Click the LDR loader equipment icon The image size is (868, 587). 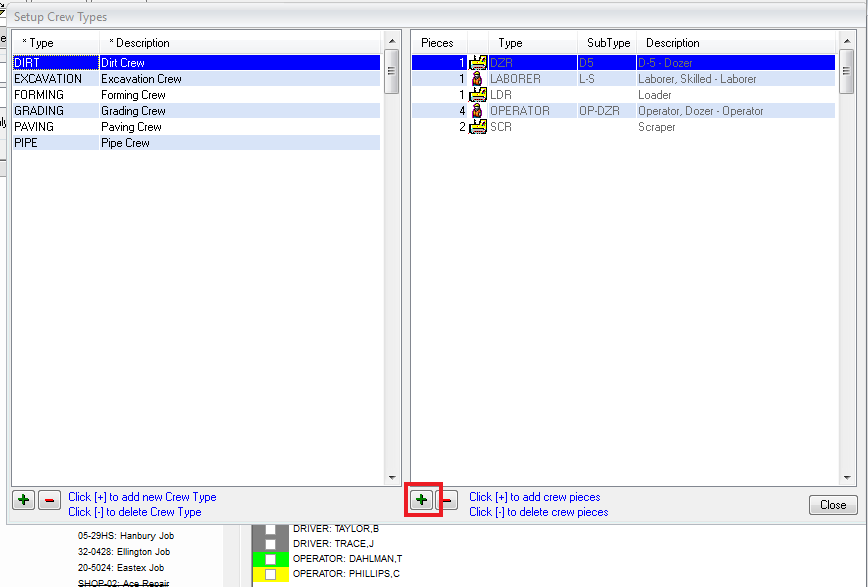click(x=477, y=94)
